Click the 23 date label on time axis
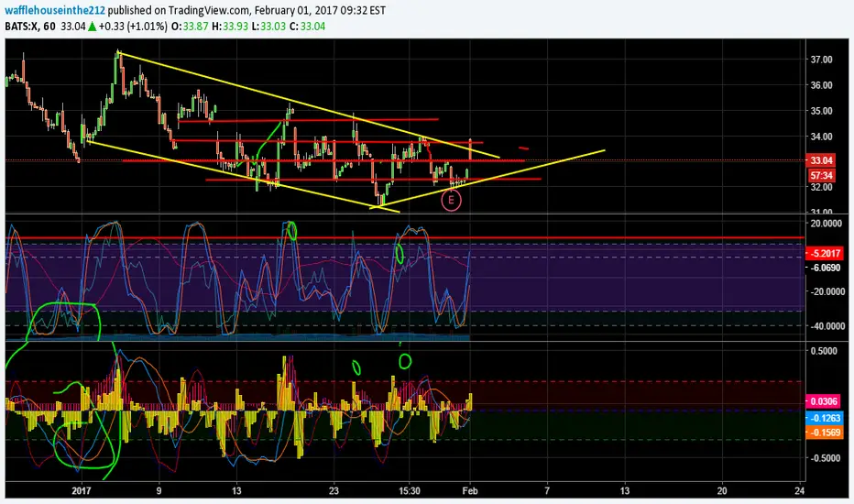854x504 pixels. (x=334, y=490)
